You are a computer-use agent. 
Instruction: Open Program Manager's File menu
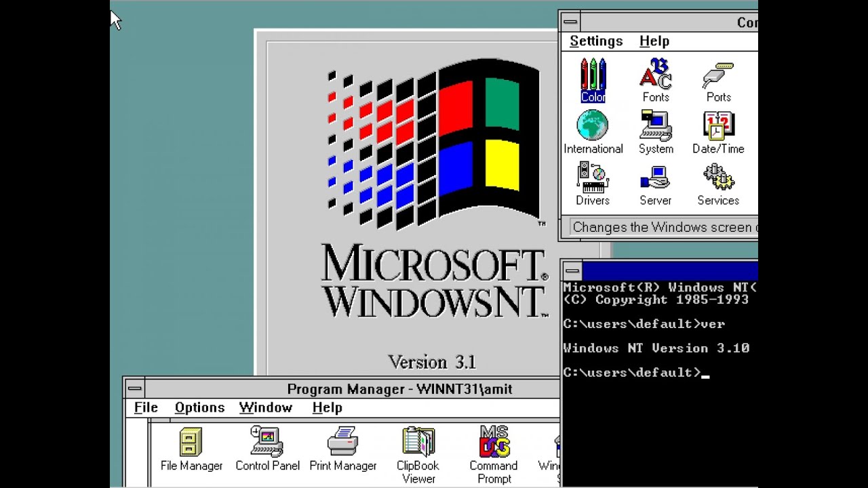point(146,407)
